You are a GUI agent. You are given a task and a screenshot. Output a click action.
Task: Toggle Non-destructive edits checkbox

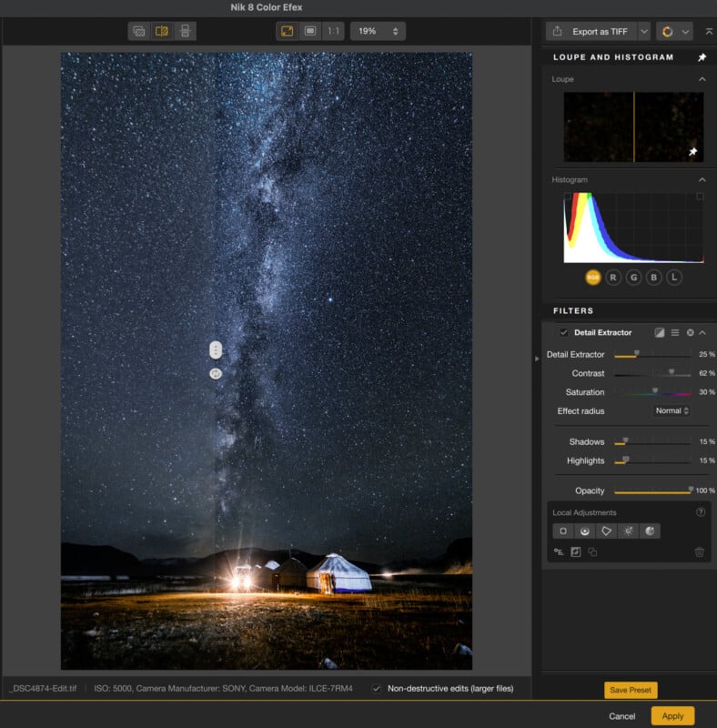[377, 689]
